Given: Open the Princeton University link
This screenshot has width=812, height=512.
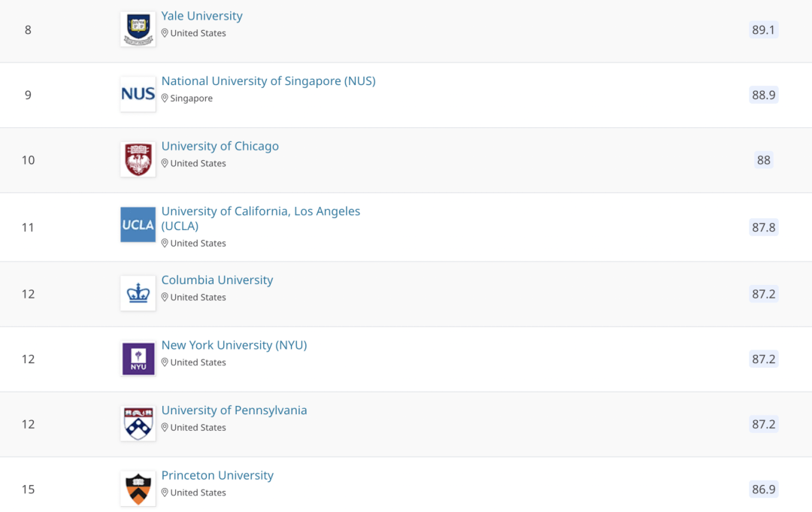Looking at the screenshot, I should (x=217, y=475).
